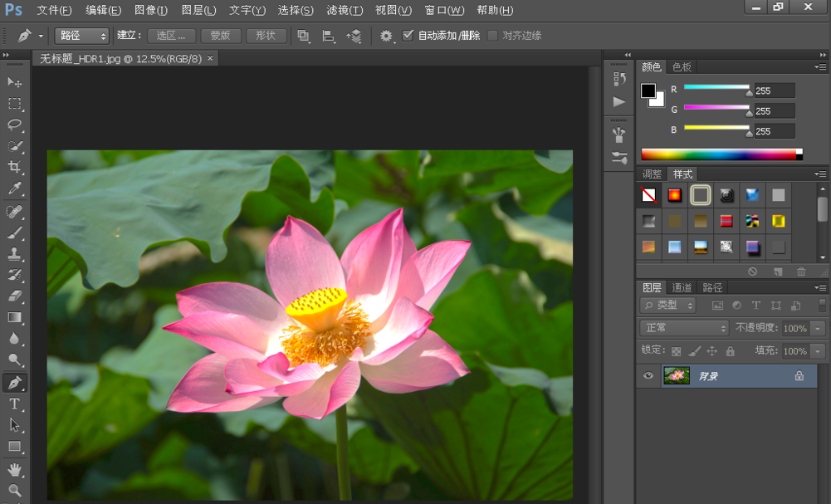This screenshot has width=831, height=504.
Task: Select the Gradient tool
Action: point(15,317)
